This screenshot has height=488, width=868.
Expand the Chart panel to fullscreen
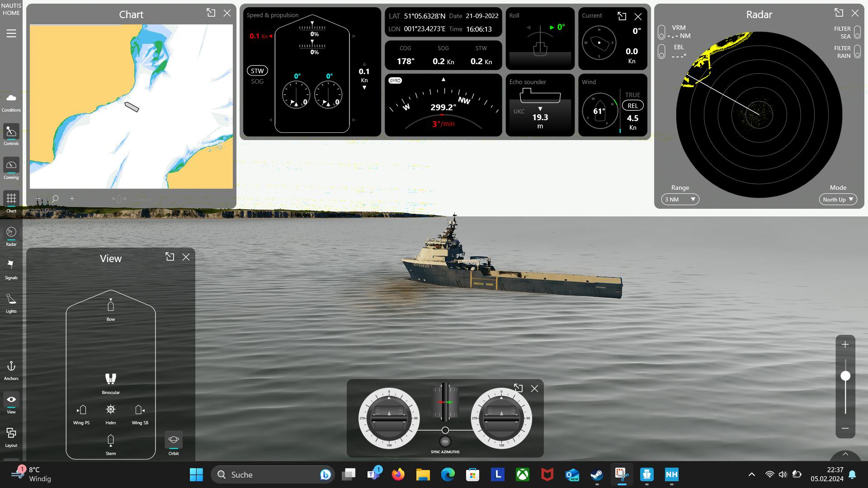pos(211,13)
